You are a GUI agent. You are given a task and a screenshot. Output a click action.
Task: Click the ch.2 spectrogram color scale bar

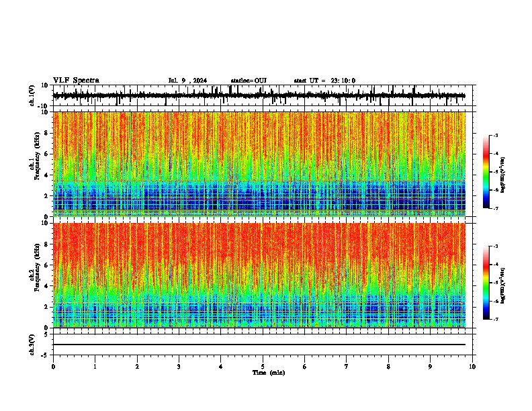[486, 283]
